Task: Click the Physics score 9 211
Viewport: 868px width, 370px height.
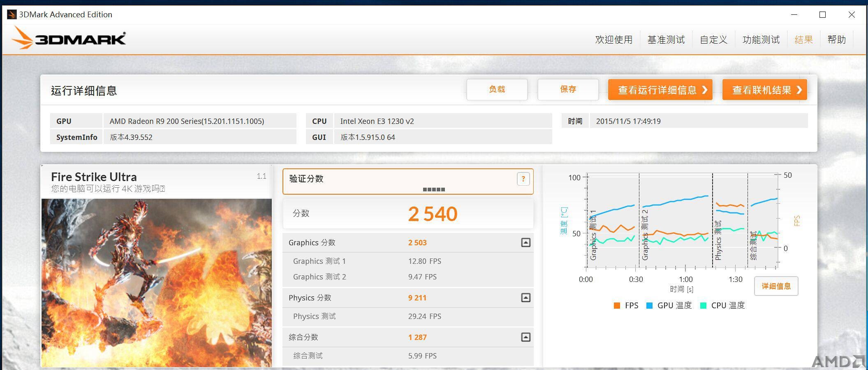Action: click(417, 298)
